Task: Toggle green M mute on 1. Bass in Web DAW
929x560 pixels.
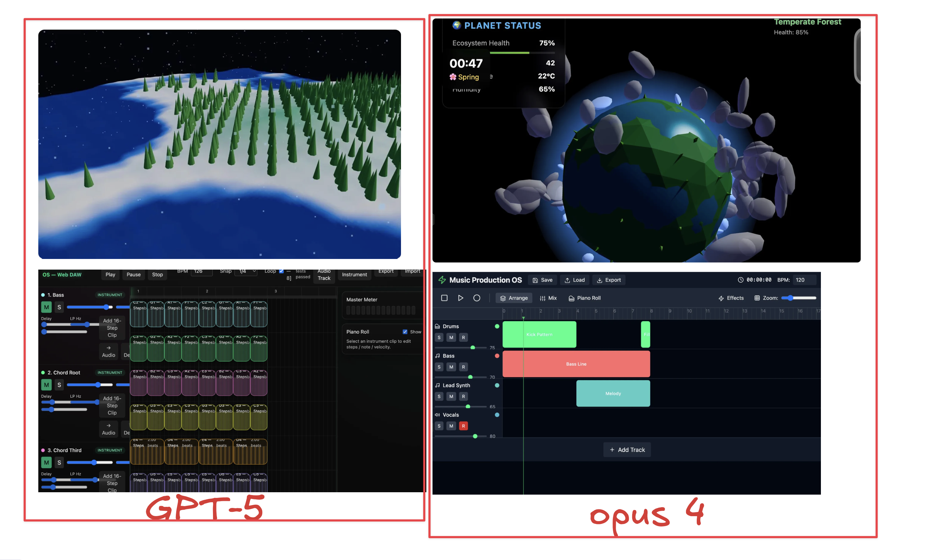Action: click(46, 307)
